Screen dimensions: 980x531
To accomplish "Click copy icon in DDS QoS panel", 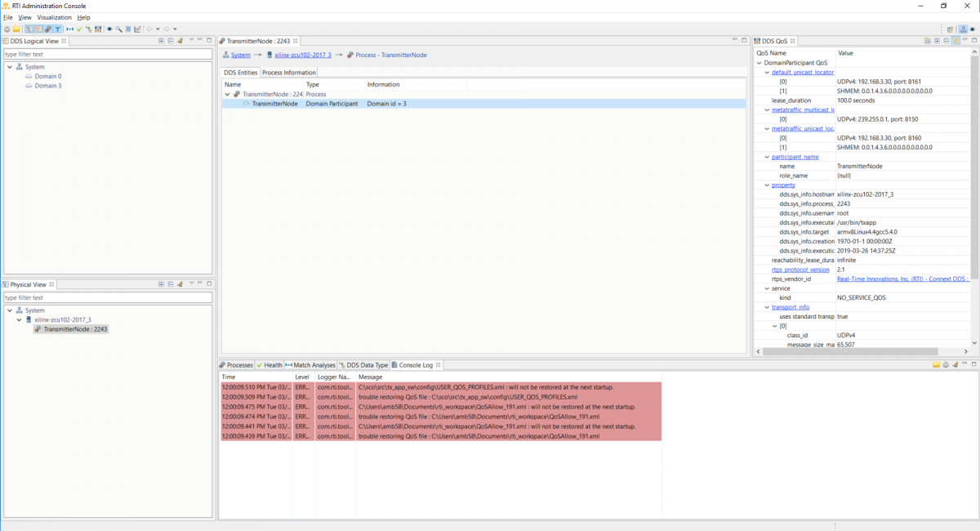I will pos(927,41).
